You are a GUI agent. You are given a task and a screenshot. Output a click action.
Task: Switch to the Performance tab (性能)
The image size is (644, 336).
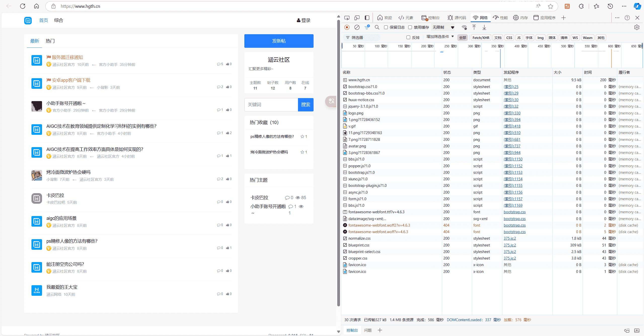500,18
